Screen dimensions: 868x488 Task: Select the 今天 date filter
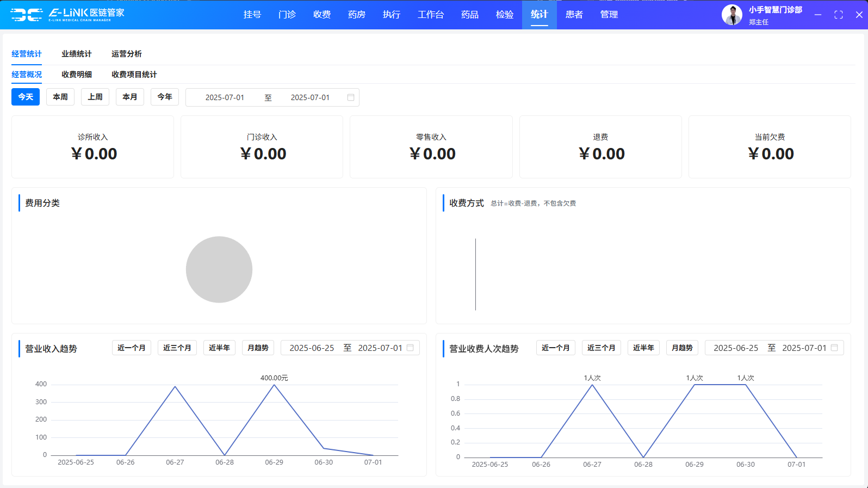26,97
